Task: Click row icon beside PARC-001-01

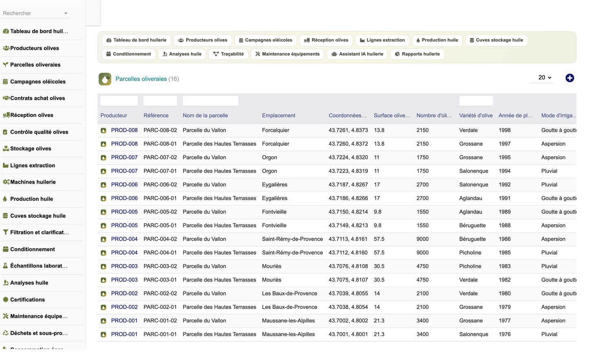Action: [x=104, y=334]
